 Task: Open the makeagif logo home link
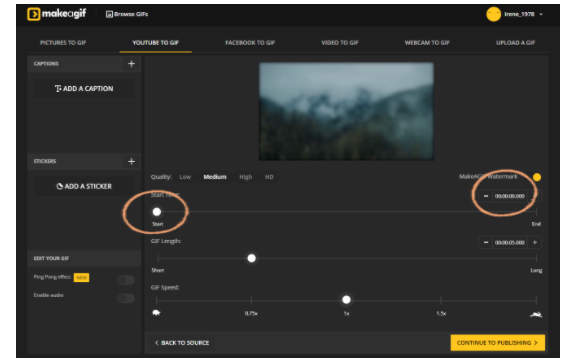click(57, 14)
